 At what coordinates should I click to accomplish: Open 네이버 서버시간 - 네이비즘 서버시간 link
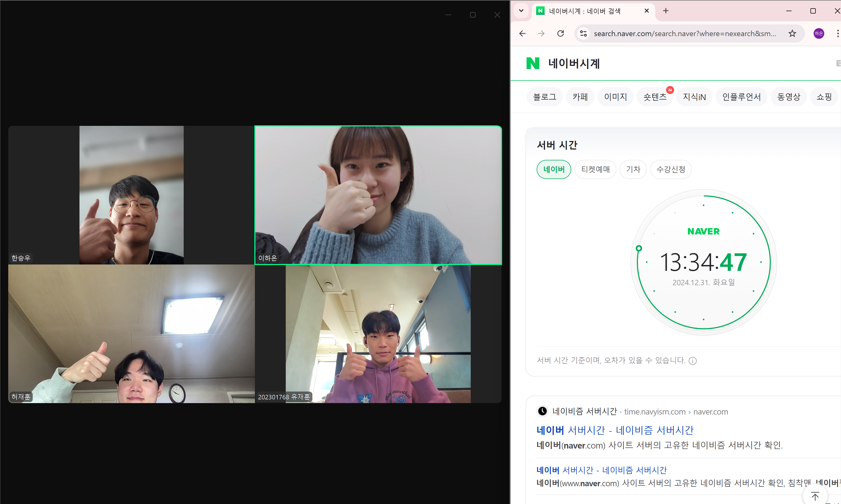pyautogui.click(x=615, y=430)
